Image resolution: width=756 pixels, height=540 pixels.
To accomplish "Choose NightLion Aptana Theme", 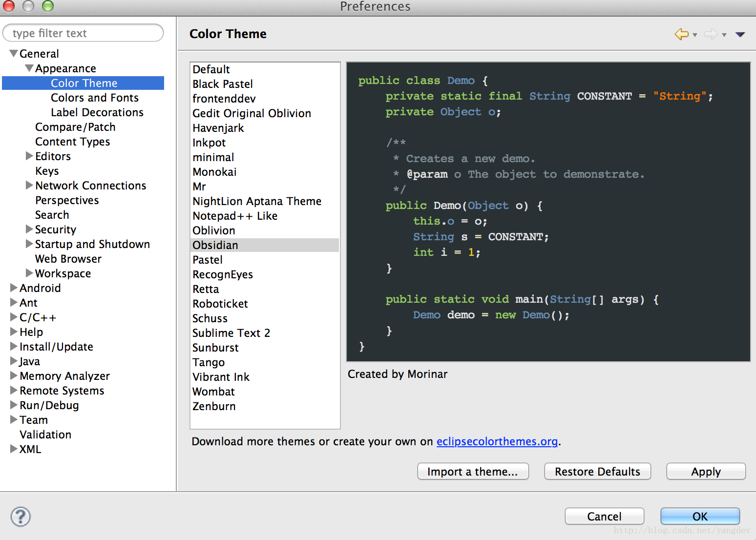I will coord(265,201).
